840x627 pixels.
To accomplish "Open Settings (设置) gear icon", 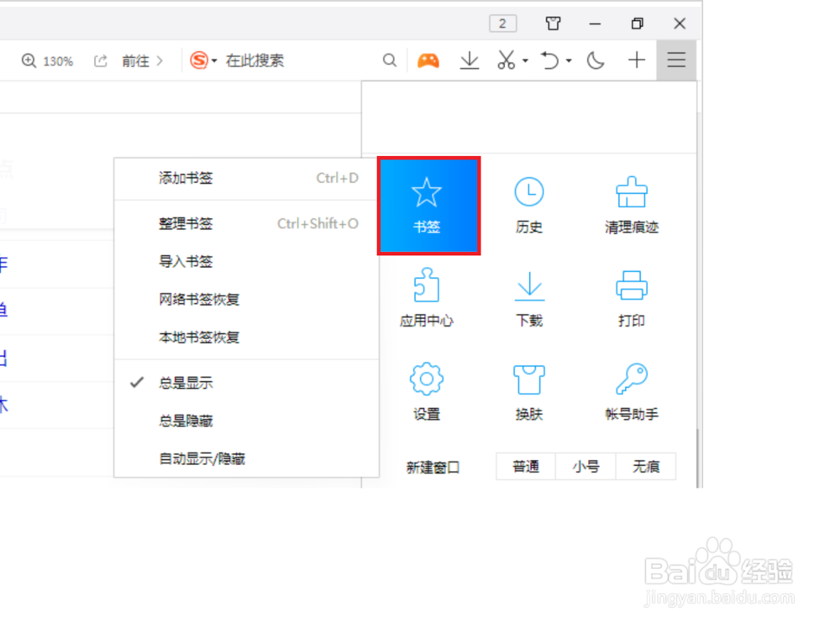I will click(x=427, y=379).
